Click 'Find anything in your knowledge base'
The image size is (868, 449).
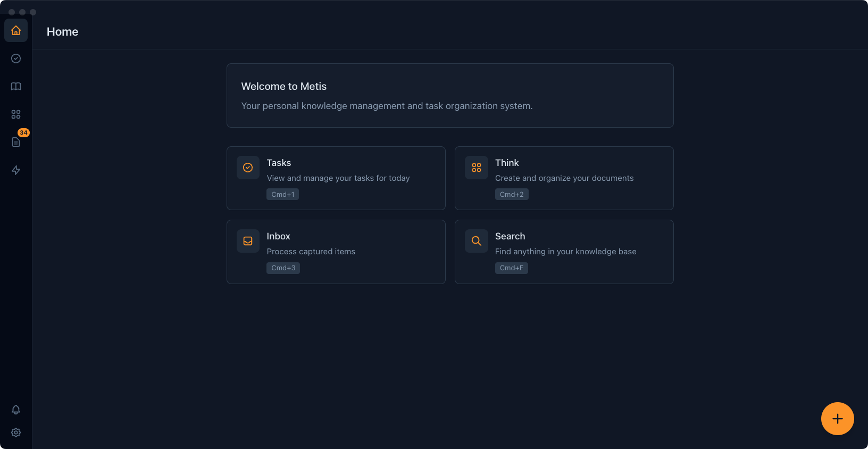pyautogui.click(x=566, y=252)
